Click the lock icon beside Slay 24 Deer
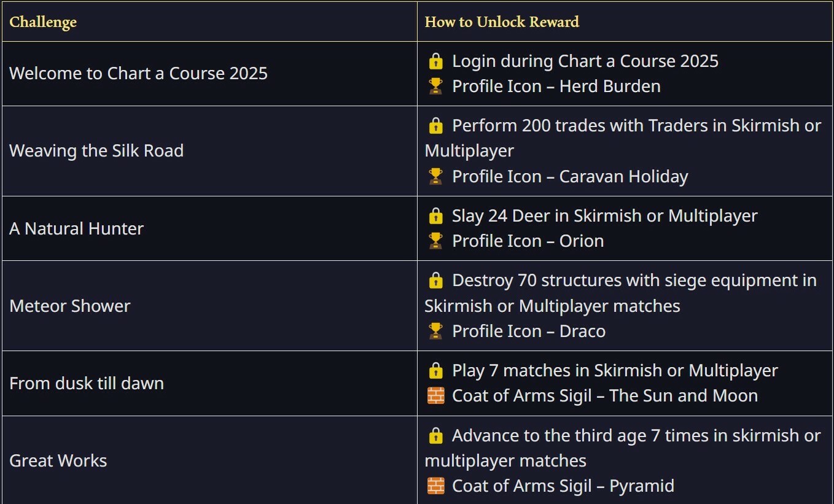The image size is (834, 504). coord(435,216)
